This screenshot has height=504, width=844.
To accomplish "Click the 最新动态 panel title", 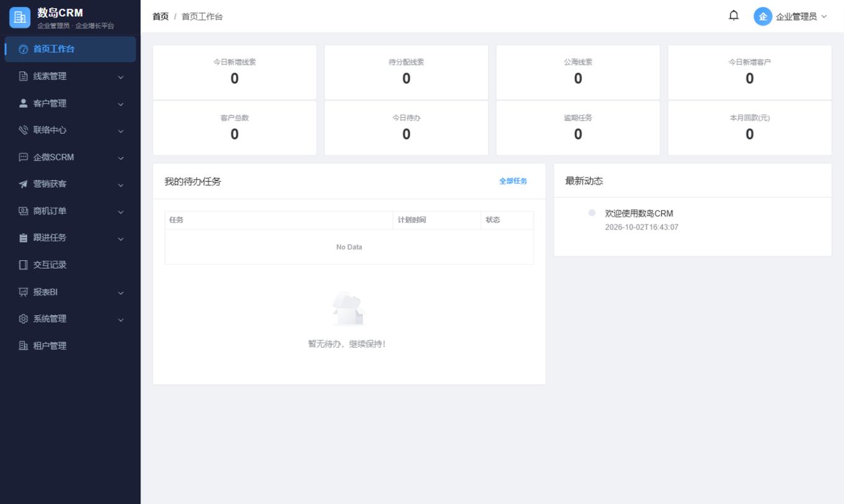I will (584, 181).
